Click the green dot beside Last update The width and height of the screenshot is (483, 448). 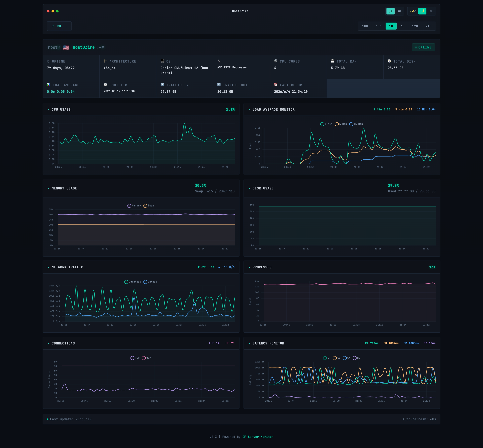48,419
